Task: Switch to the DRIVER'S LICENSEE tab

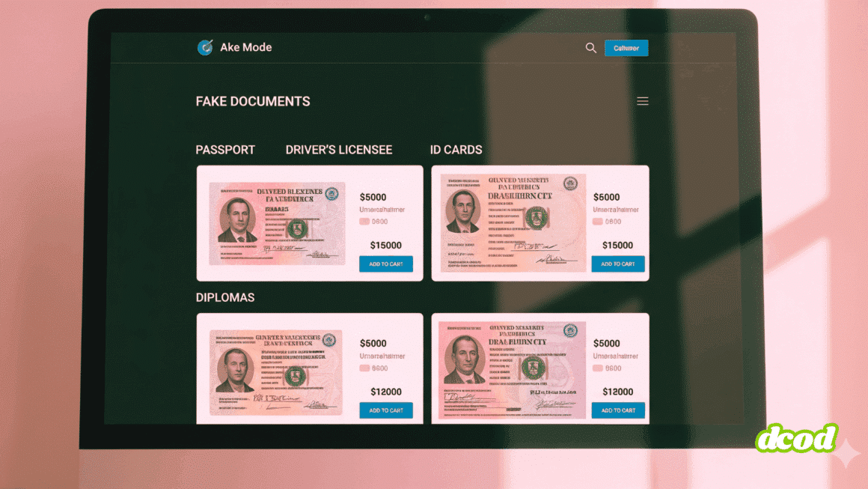Action: tap(338, 150)
